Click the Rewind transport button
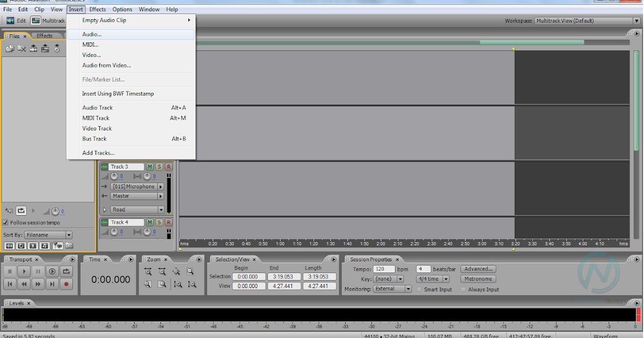 click(24, 284)
